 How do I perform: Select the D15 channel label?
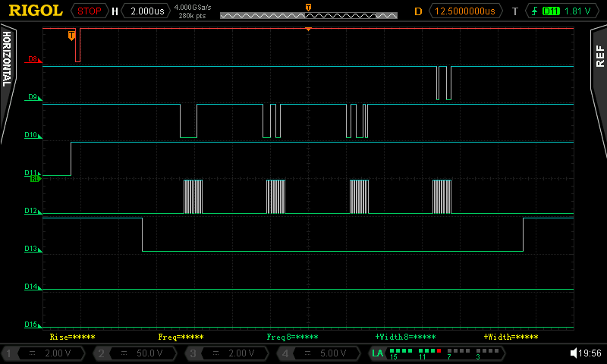tap(33, 325)
